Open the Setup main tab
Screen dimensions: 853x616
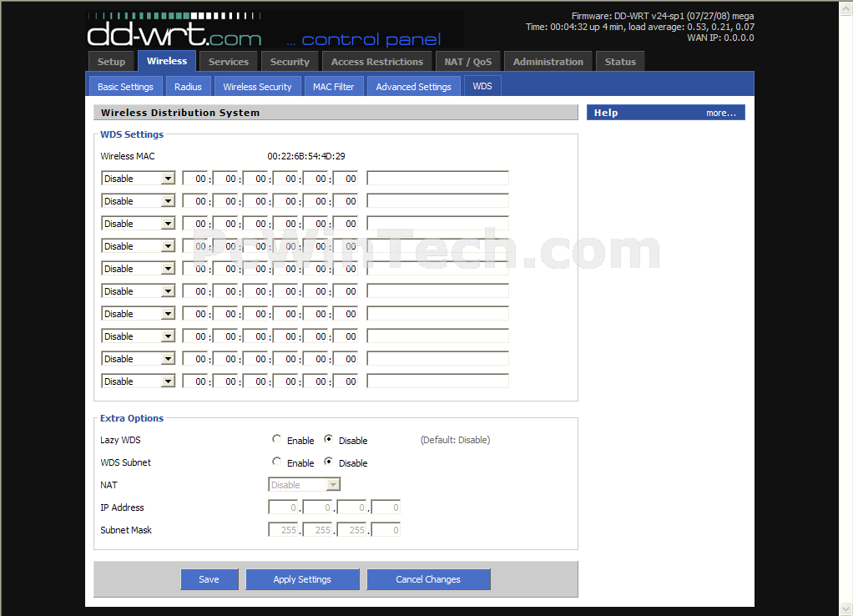point(112,62)
